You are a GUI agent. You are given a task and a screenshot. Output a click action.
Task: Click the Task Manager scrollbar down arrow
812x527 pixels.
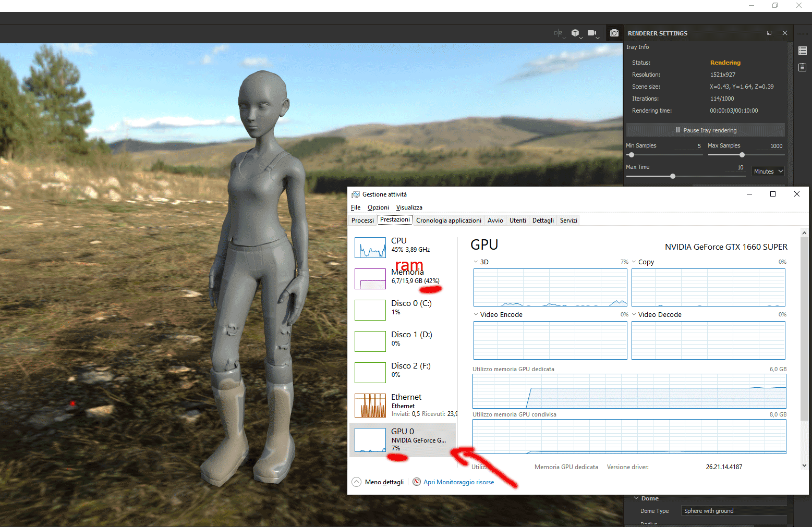[x=804, y=465]
